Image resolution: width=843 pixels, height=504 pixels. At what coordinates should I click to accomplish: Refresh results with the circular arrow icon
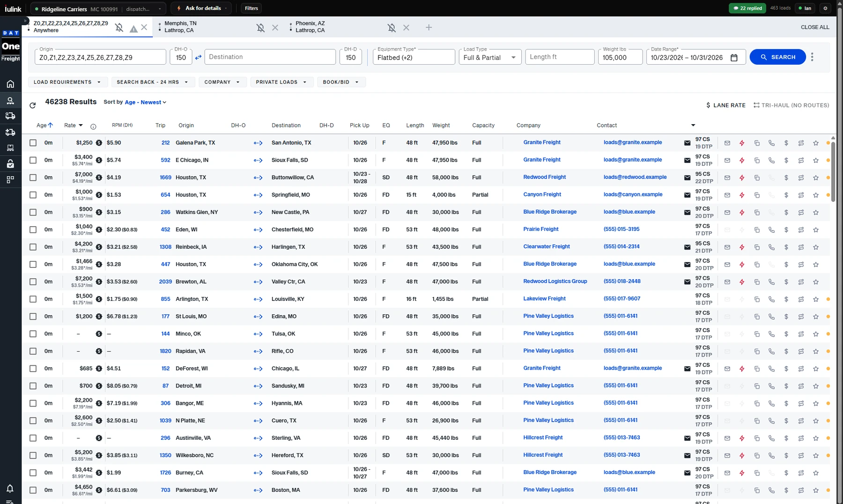[32, 105]
